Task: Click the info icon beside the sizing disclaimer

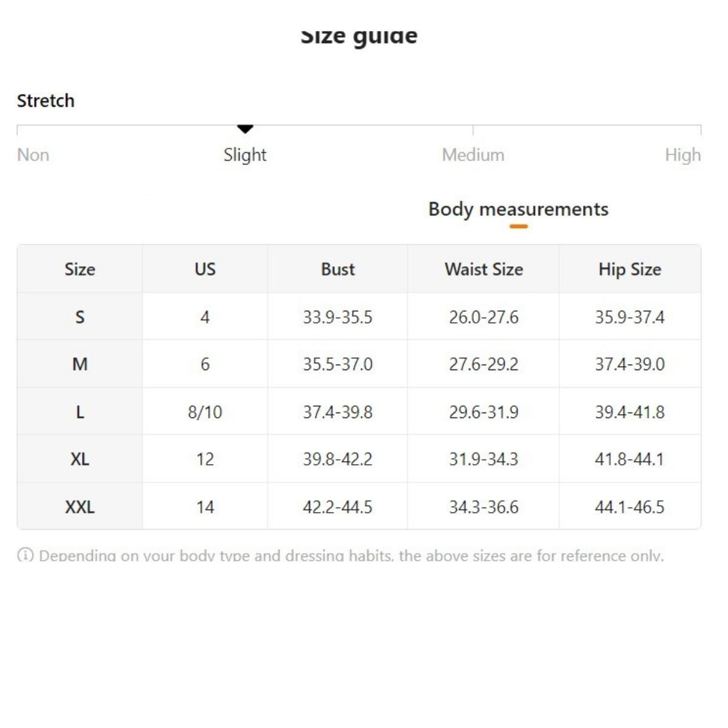Action: (x=25, y=554)
